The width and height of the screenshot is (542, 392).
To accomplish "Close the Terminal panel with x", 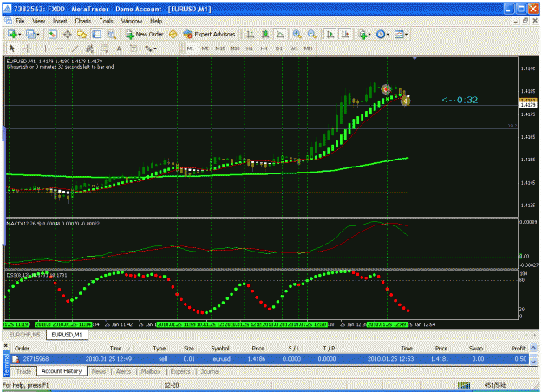I will click(x=6, y=345).
